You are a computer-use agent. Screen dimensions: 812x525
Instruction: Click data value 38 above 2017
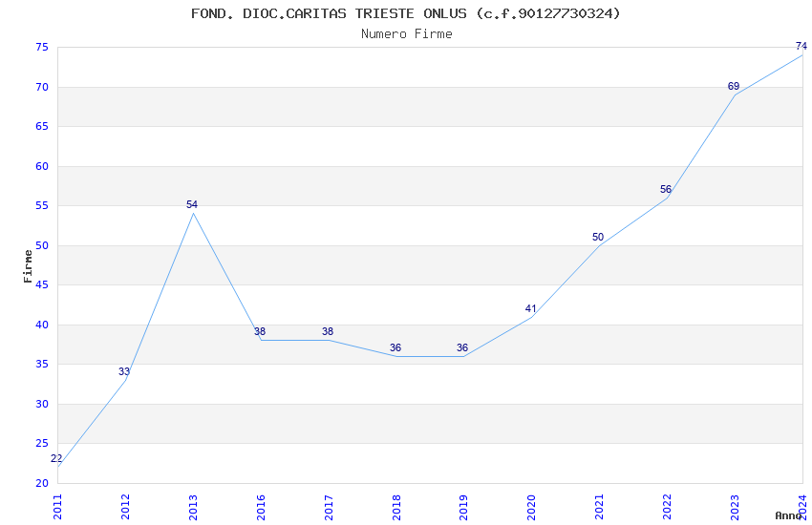[328, 331]
